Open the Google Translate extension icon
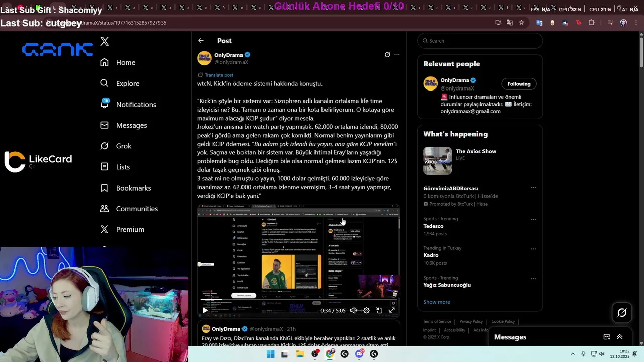 [539, 23]
